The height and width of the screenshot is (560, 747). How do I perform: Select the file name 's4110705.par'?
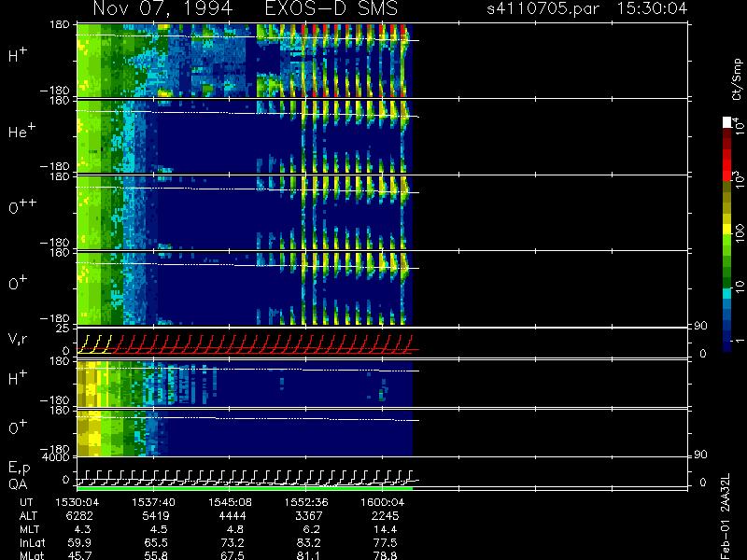tap(543, 8)
